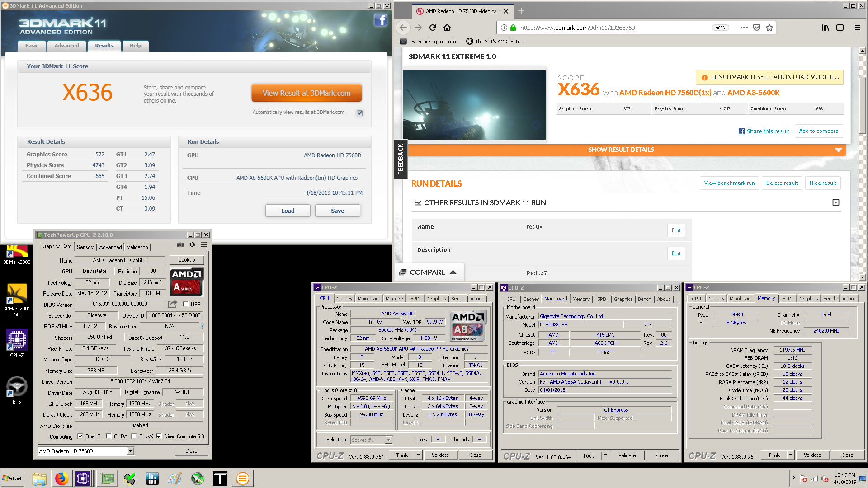Viewport: 868px width, 488px height.
Task: Toggle the PhysX checkbox
Action: point(134,436)
